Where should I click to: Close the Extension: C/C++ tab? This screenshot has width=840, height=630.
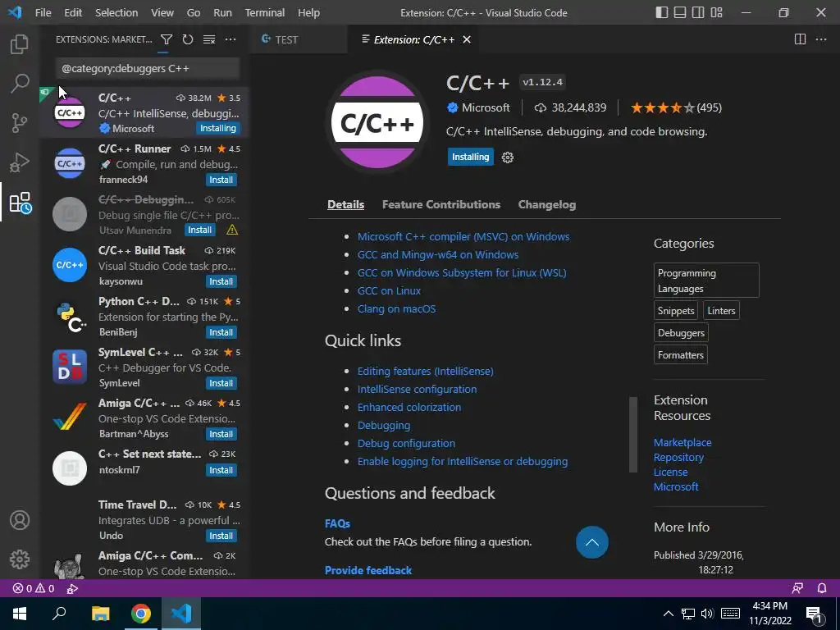[x=467, y=39]
